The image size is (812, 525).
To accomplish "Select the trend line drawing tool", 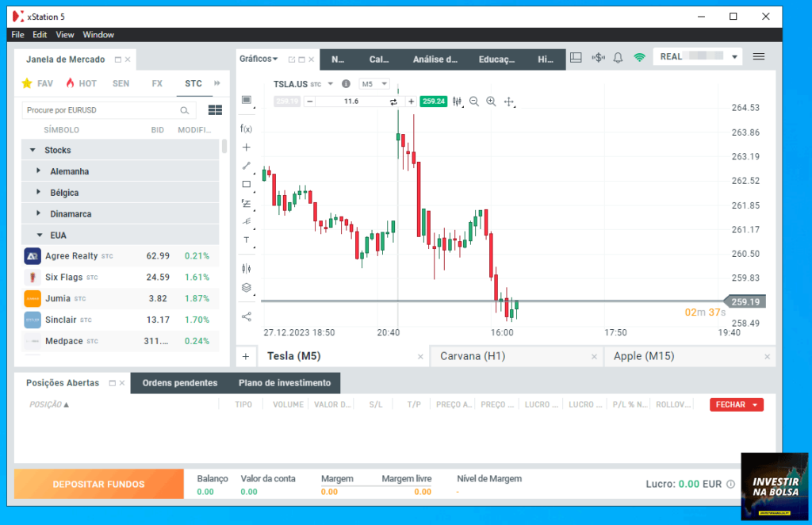I will (247, 166).
